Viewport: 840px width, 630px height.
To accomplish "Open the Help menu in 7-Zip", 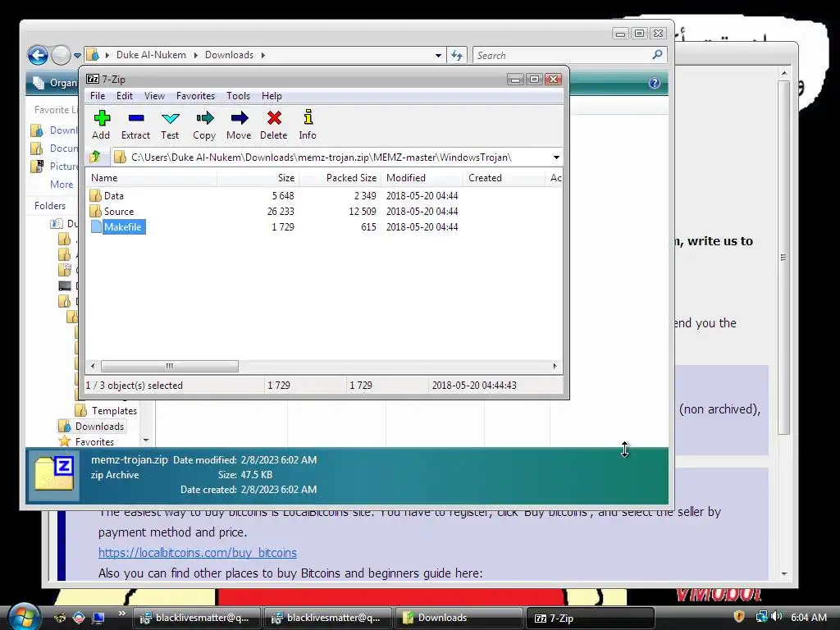I will [x=272, y=96].
